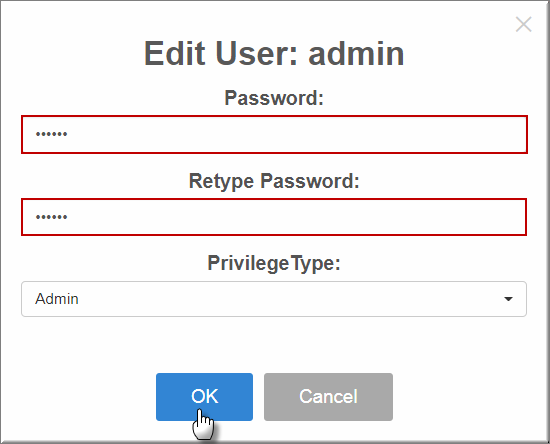550x444 pixels.
Task: Select the Admin value in the PrivilegeType combo box
Action: pyautogui.click(x=57, y=299)
